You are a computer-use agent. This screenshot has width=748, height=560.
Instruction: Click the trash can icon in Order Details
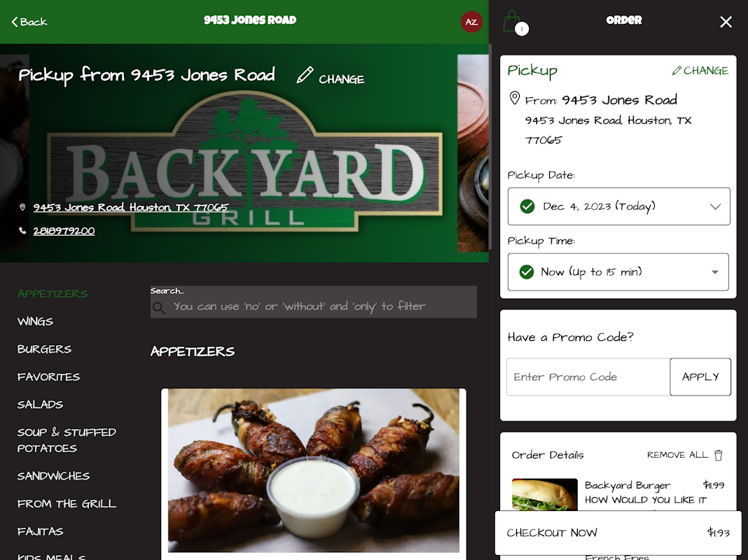[x=719, y=455]
